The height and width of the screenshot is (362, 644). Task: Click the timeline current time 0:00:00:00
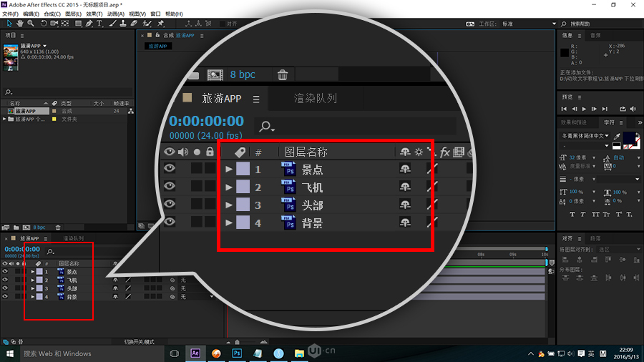pos(22,248)
